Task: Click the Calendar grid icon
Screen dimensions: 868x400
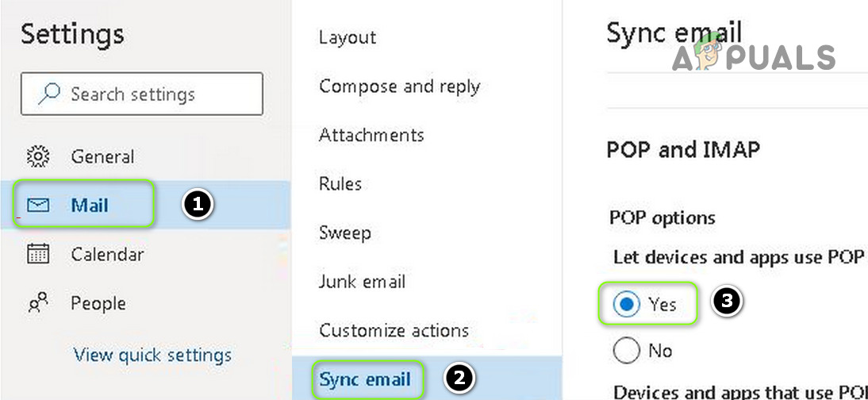Action: tap(38, 255)
